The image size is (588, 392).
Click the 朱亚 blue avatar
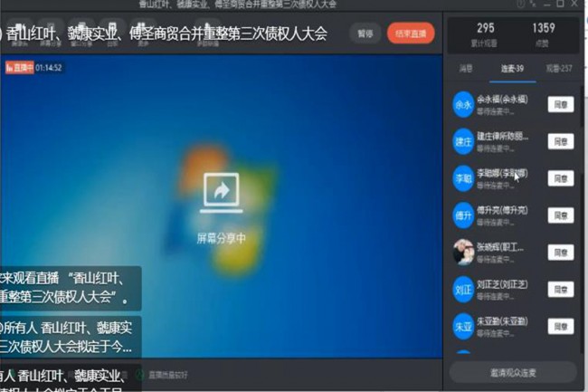click(x=463, y=326)
